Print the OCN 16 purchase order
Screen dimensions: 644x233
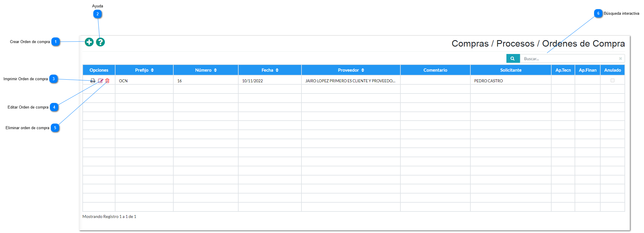(x=93, y=81)
